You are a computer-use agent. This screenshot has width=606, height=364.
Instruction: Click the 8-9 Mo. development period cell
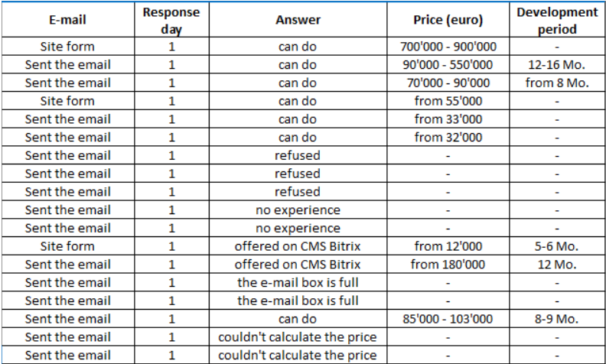click(x=557, y=319)
